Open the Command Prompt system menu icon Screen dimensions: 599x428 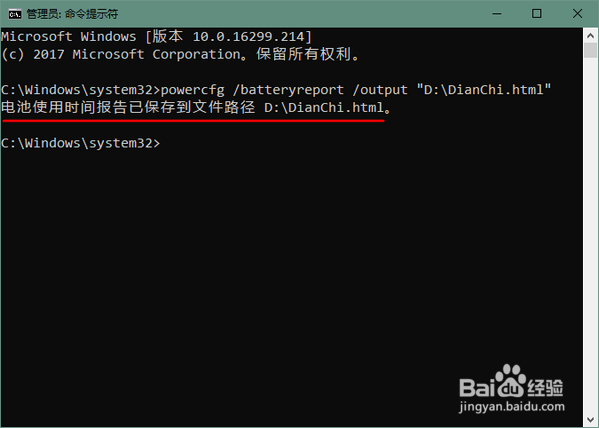click(x=15, y=14)
